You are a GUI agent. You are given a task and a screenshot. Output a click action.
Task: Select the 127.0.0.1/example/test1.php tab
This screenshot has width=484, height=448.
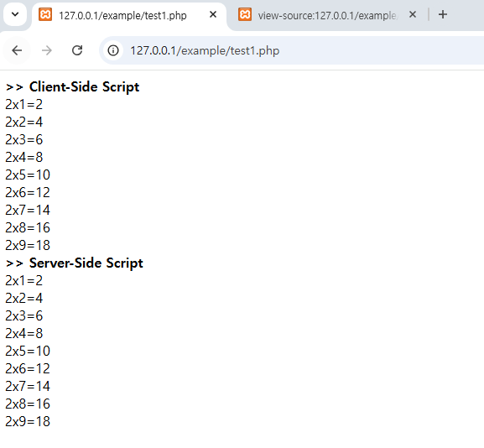coord(129,15)
